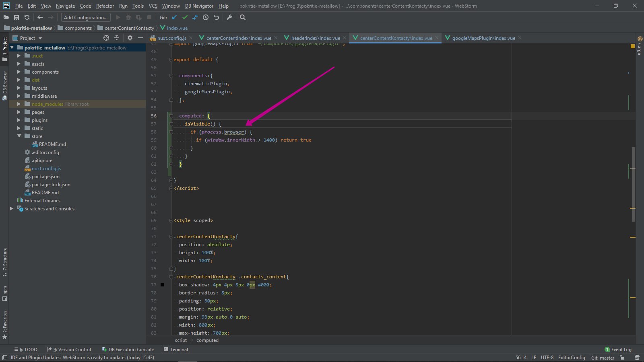Fold the isVisible method at line 57
The width and height of the screenshot is (644, 362).
[x=171, y=124]
